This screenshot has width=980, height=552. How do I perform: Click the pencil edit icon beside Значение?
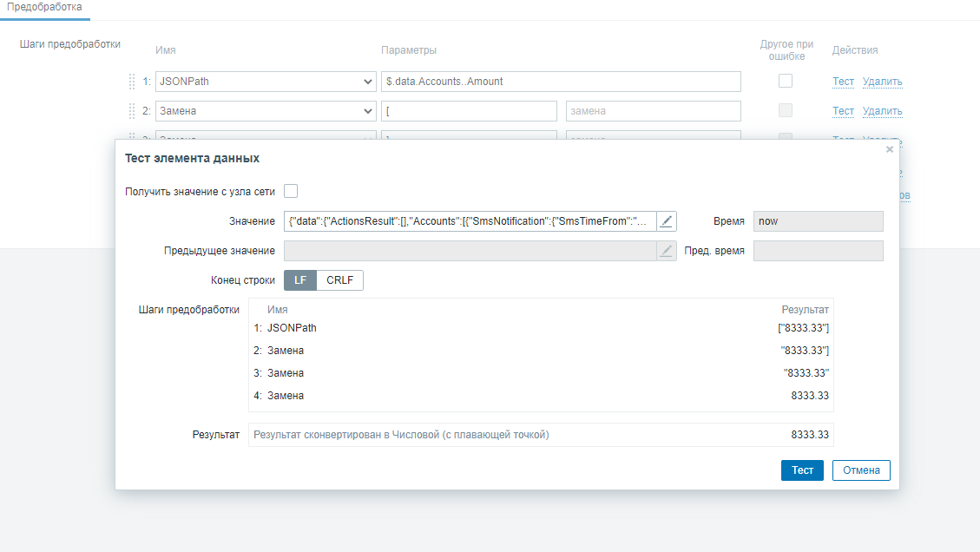[666, 221]
